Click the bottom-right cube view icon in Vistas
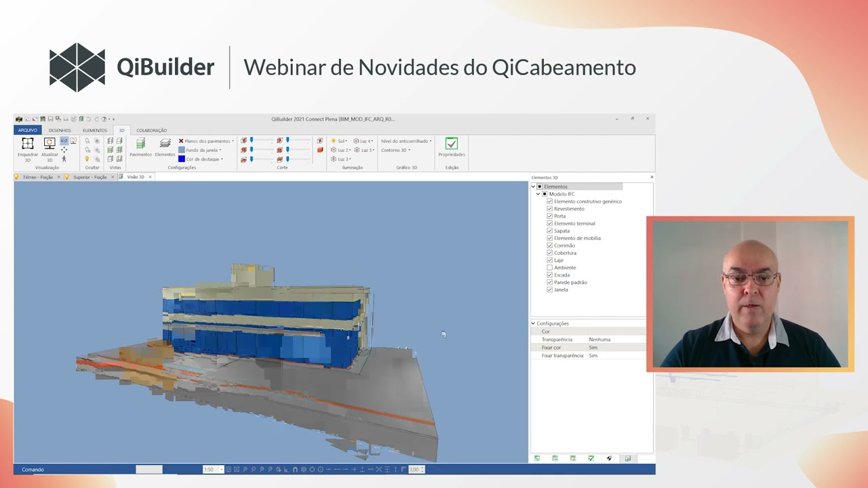The height and width of the screenshot is (488, 868). tap(119, 159)
